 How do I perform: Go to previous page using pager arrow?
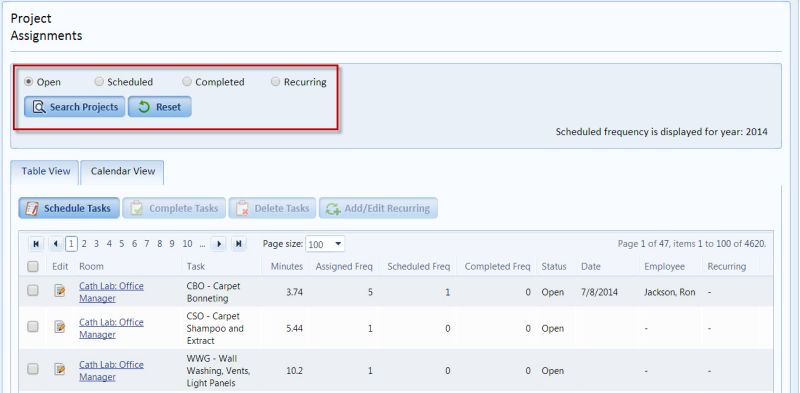pos(56,244)
